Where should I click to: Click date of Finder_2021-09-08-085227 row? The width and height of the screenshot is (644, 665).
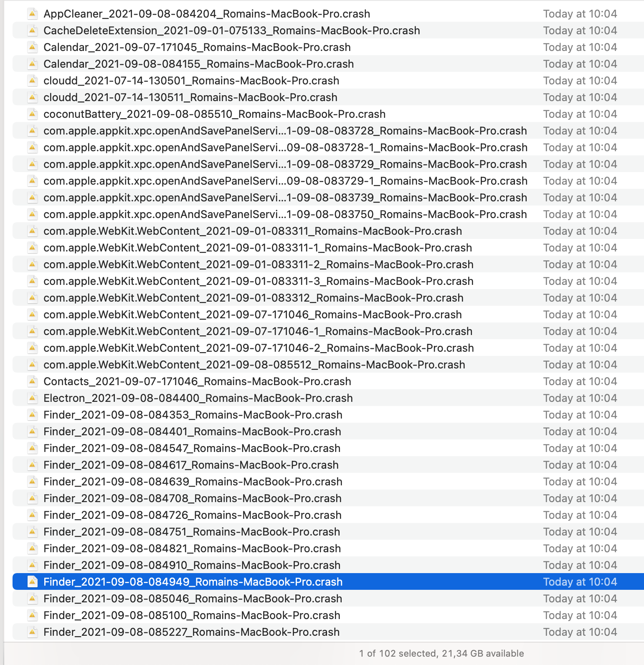coord(580,632)
